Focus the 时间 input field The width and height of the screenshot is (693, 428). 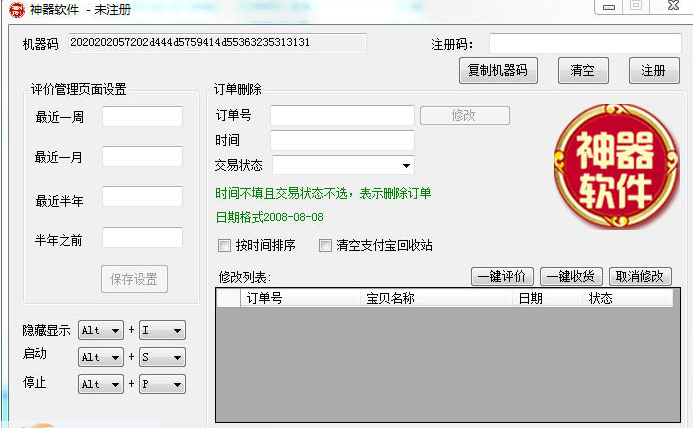pyautogui.click(x=343, y=141)
